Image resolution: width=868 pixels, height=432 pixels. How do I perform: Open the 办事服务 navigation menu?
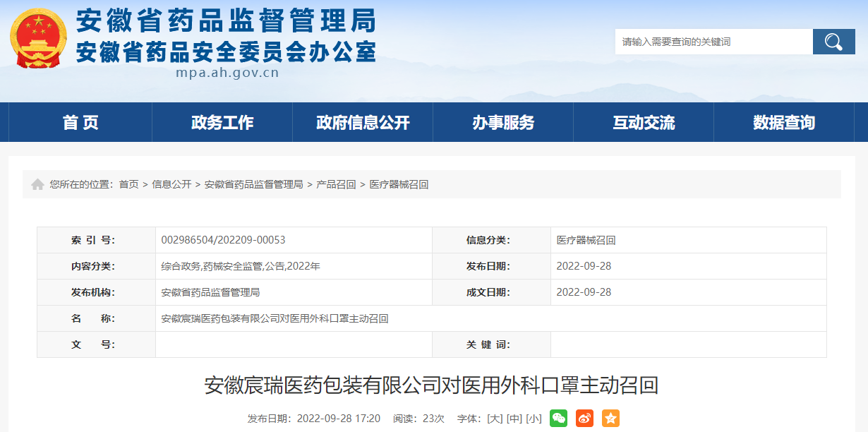click(x=503, y=122)
